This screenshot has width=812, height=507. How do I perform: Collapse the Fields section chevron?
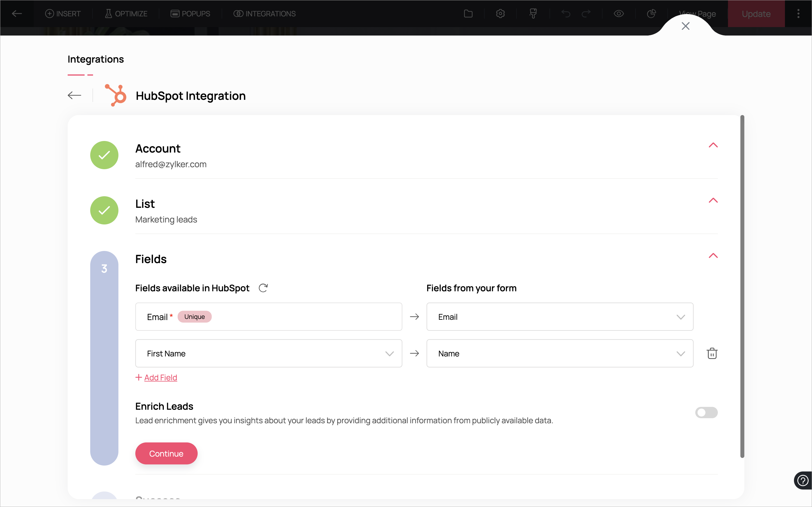click(x=713, y=256)
